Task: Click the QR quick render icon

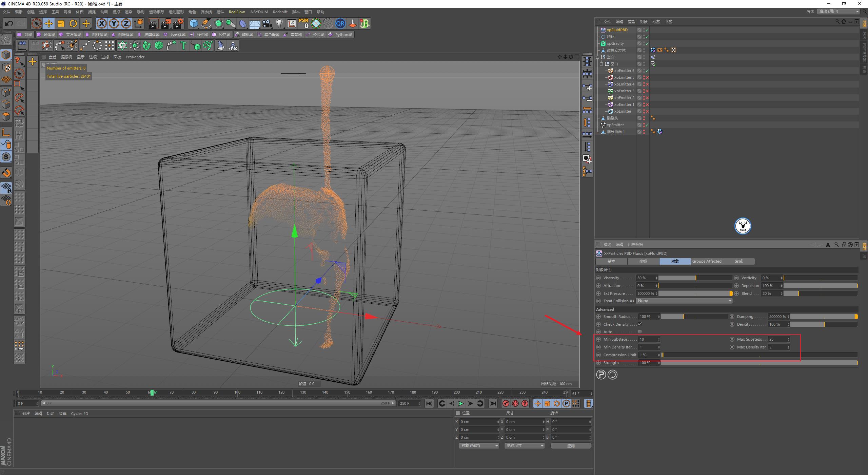Action: point(340,23)
